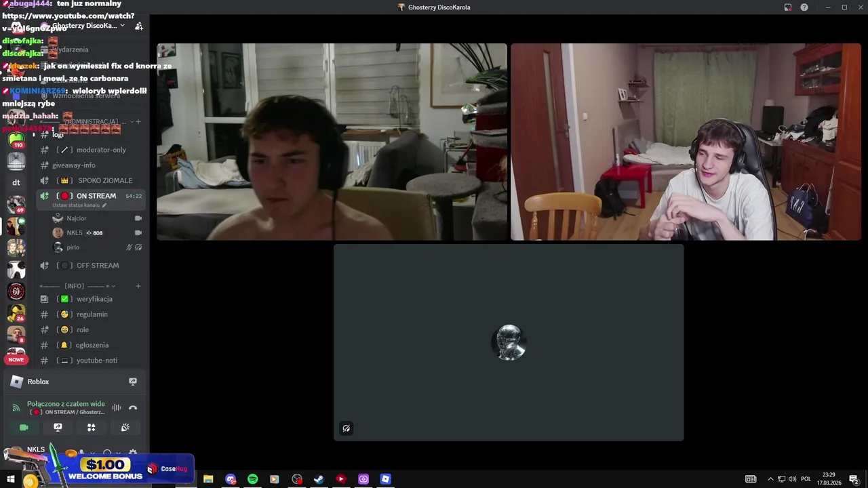Open the 'dt' server icon
The height and width of the screenshot is (488, 868).
[16, 182]
